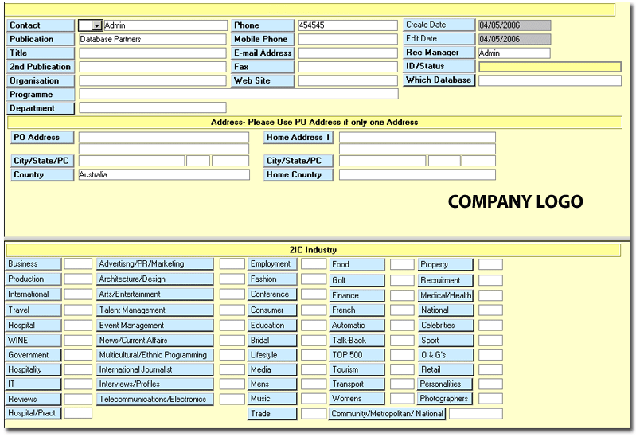The width and height of the screenshot is (640, 437).
Task: Click the E-mail Address label button
Action: [263, 53]
